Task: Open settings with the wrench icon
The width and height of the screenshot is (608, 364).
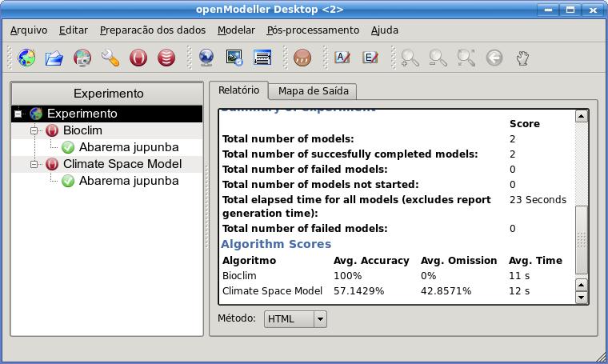Action: pyautogui.click(x=110, y=58)
